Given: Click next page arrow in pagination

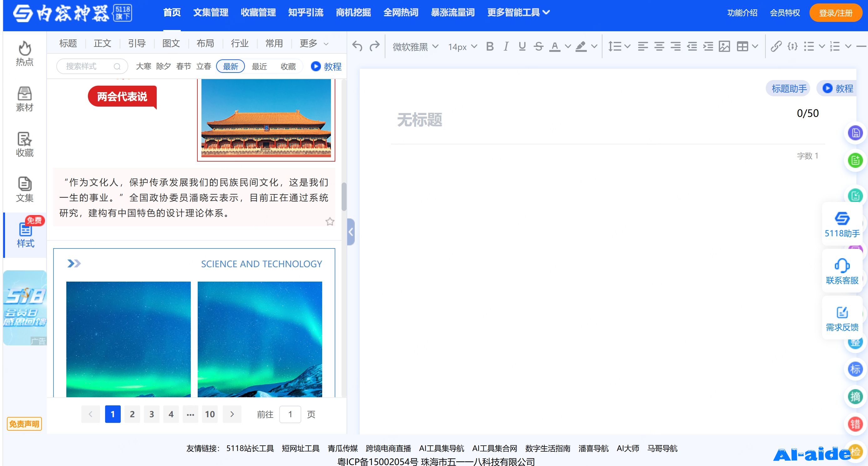Looking at the screenshot, I should coord(232,414).
